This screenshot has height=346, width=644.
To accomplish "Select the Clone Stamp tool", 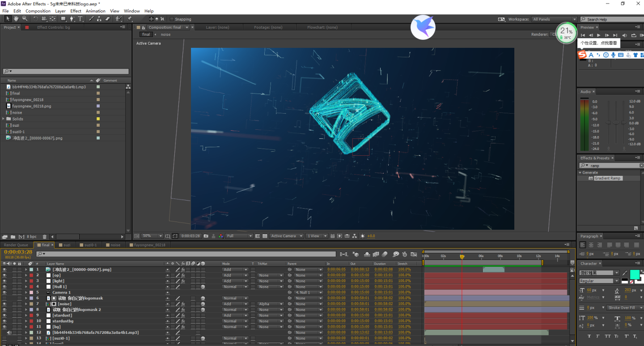I will 99,19.
